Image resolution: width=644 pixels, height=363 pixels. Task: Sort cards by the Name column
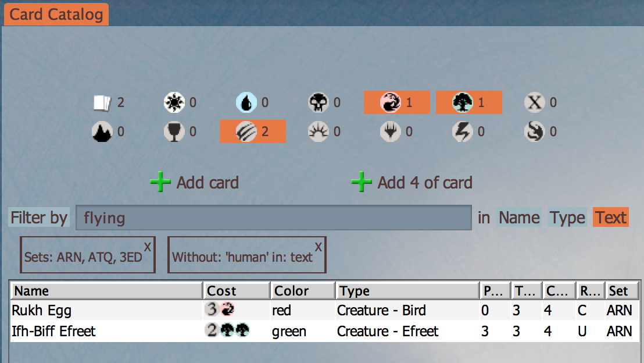pyautogui.click(x=106, y=290)
